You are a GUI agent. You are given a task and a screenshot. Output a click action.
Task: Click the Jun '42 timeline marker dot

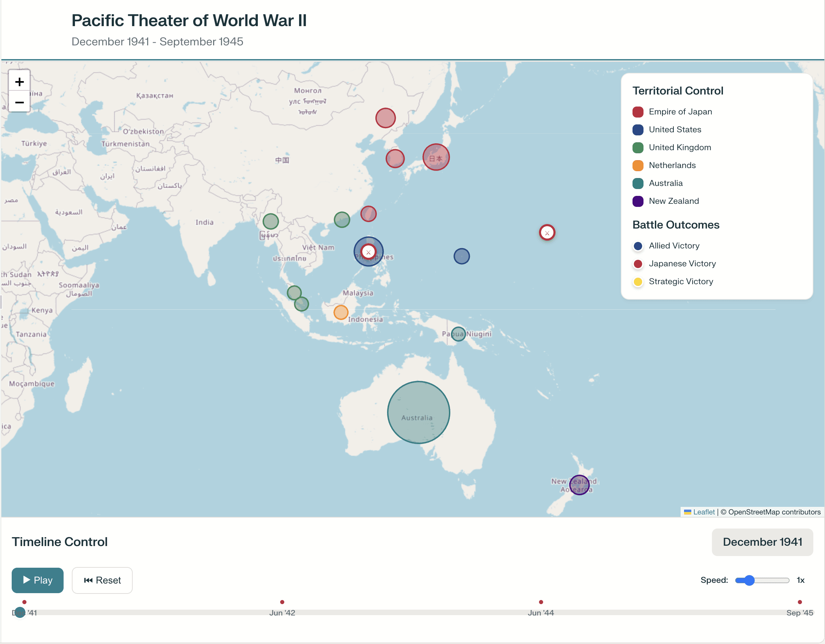(282, 602)
